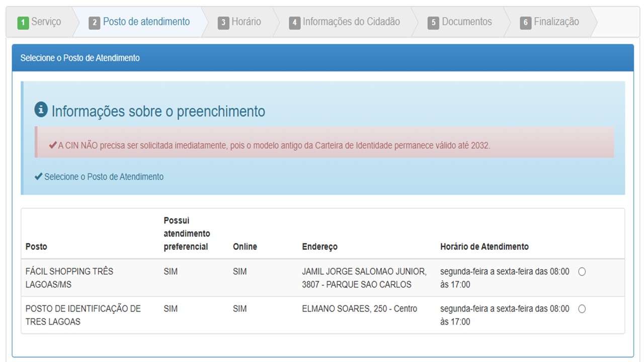Click the Endereço column header
This screenshot has width=644, height=362.
point(319,246)
